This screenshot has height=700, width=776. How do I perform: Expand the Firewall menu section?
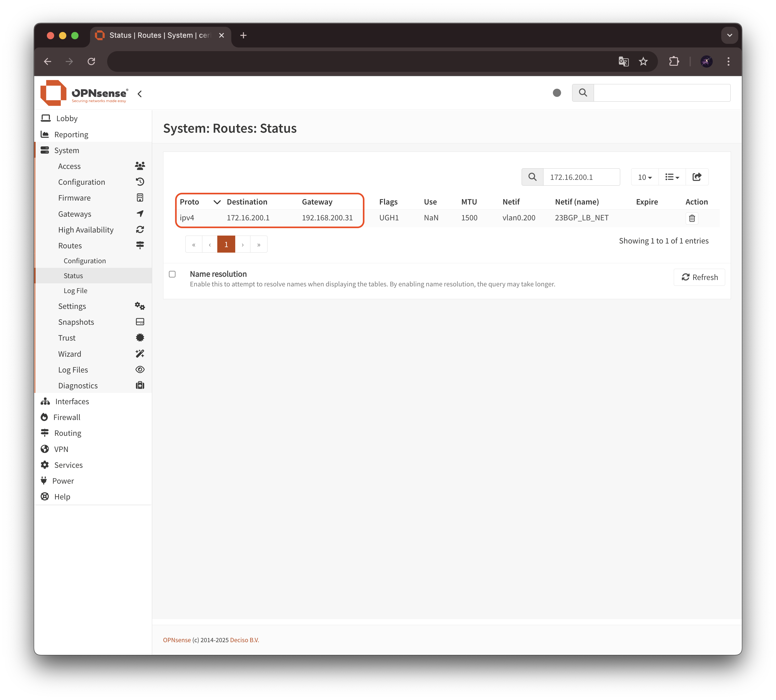tap(67, 417)
